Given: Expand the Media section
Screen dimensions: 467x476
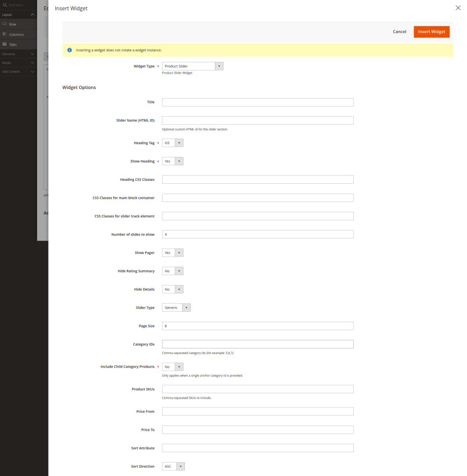Looking at the screenshot, I should [x=32, y=63].
